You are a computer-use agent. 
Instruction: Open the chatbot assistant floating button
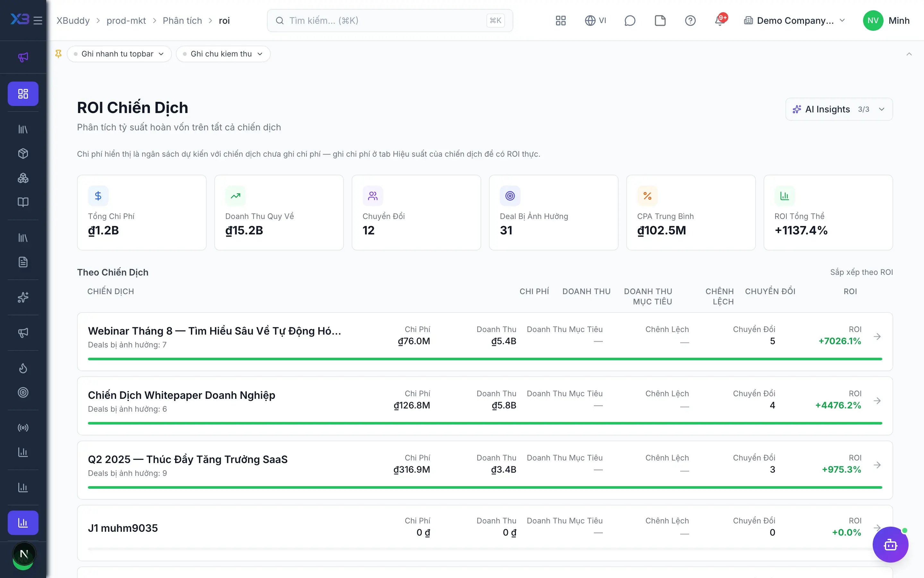coord(890,544)
